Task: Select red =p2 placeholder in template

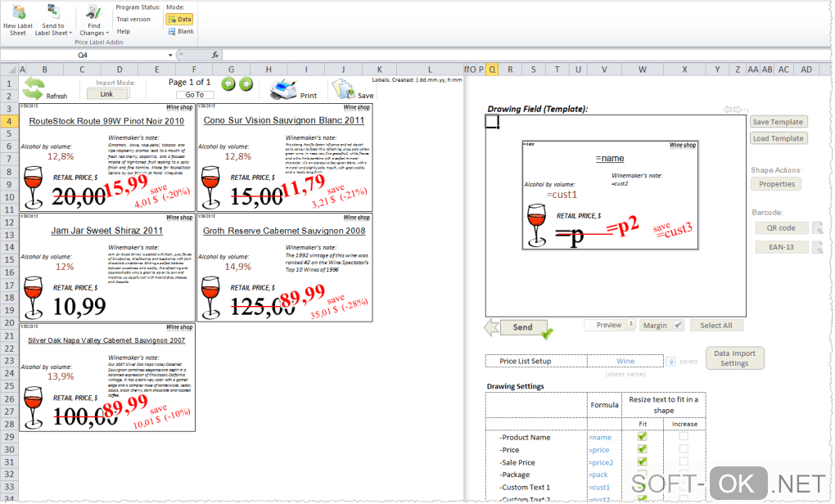Action: pyautogui.click(x=621, y=226)
